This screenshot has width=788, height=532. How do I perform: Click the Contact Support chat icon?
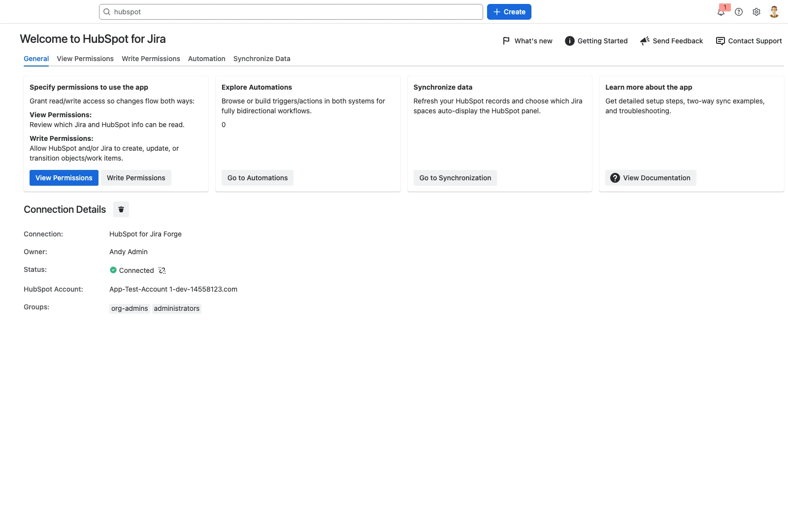(720, 41)
